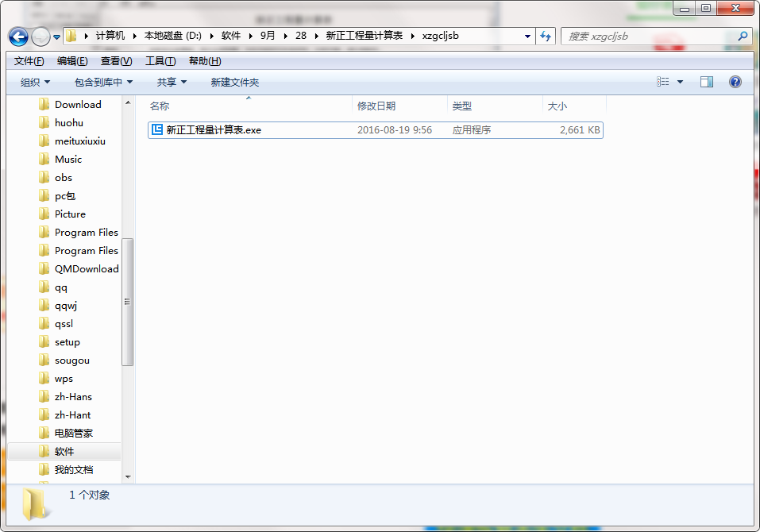Change the view with the view icon
Screen dimensions: 760x532
point(662,82)
